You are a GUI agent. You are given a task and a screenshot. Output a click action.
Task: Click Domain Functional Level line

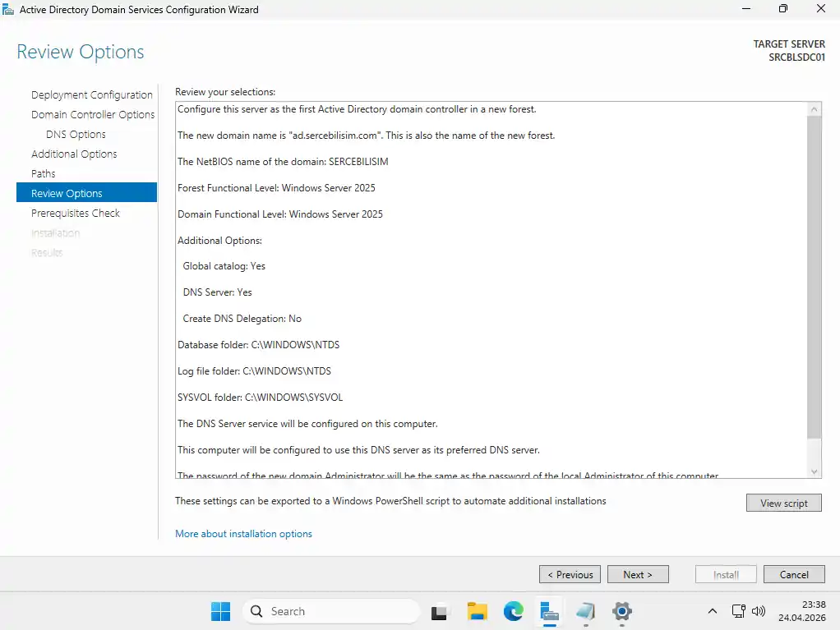[x=280, y=214]
